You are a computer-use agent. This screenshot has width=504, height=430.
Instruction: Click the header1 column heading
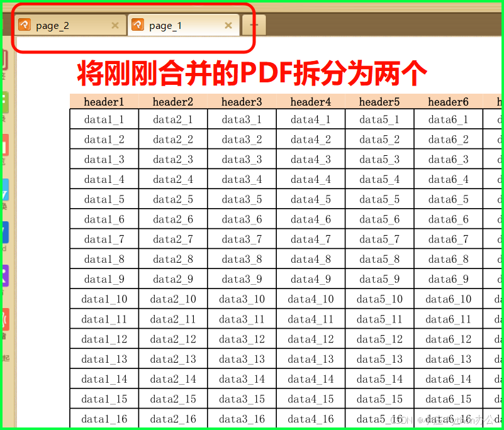pyautogui.click(x=104, y=102)
